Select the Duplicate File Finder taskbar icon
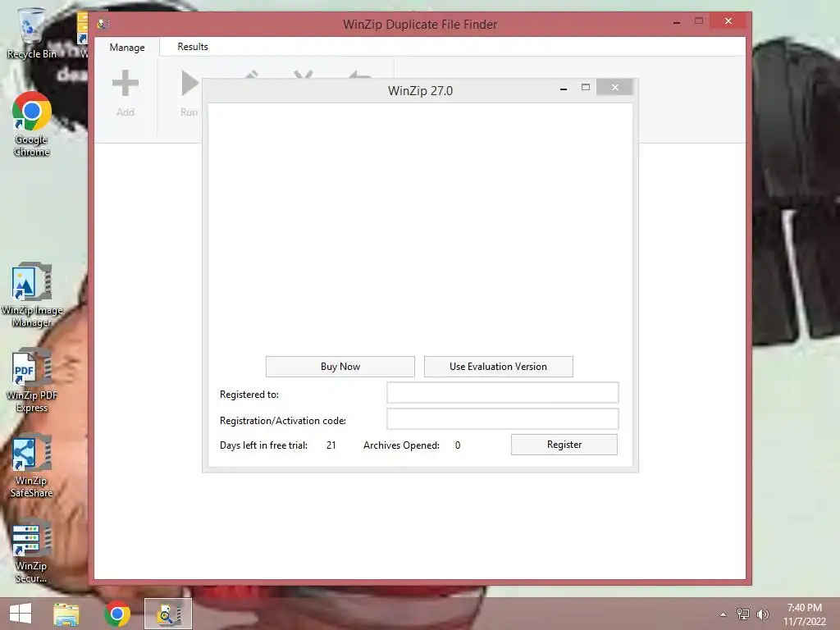Image resolution: width=840 pixels, height=630 pixels. click(x=167, y=614)
